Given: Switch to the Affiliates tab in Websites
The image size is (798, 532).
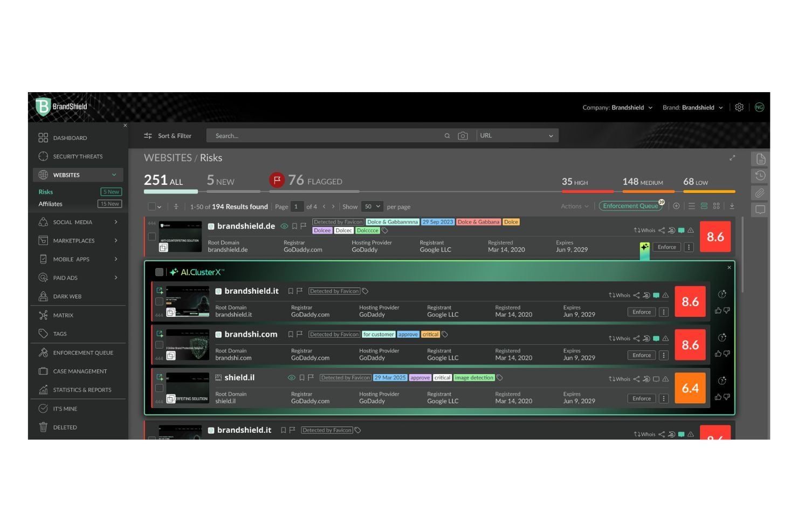Looking at the screenshot, I should 50,204.
